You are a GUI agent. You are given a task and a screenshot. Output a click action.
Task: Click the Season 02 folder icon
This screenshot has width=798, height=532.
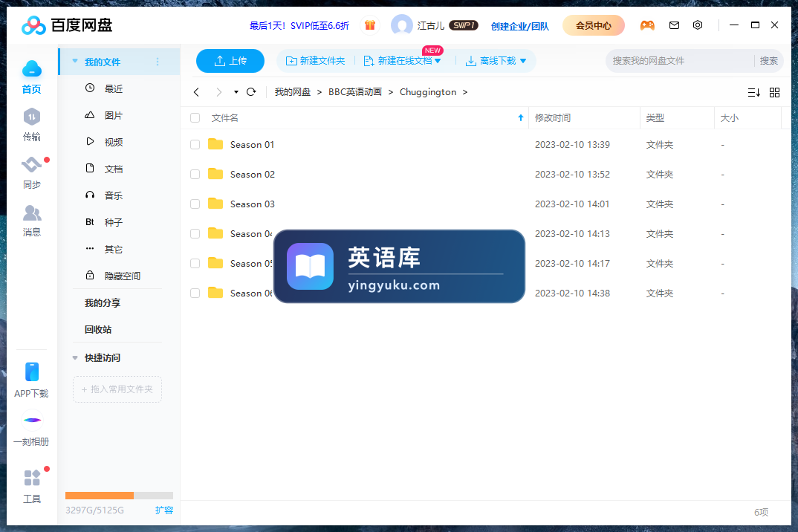click(215, 174)
